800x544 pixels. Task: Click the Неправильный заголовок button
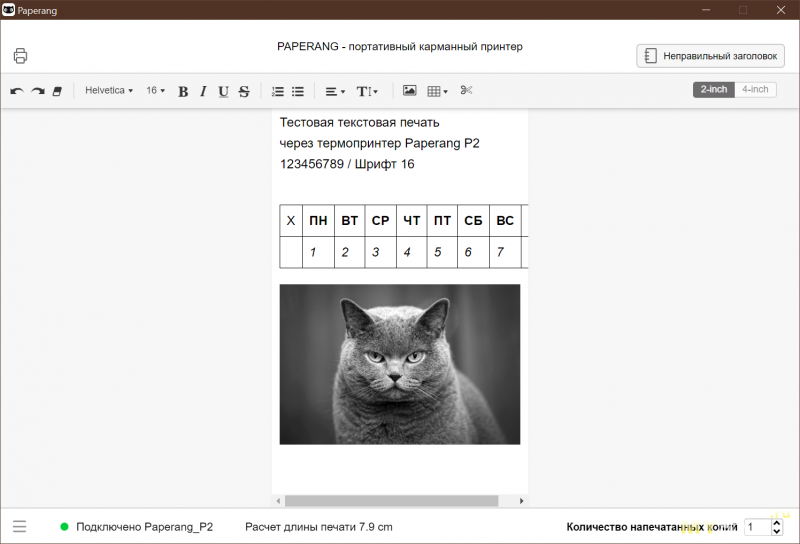pyautogui.click(x=710, y=56)
